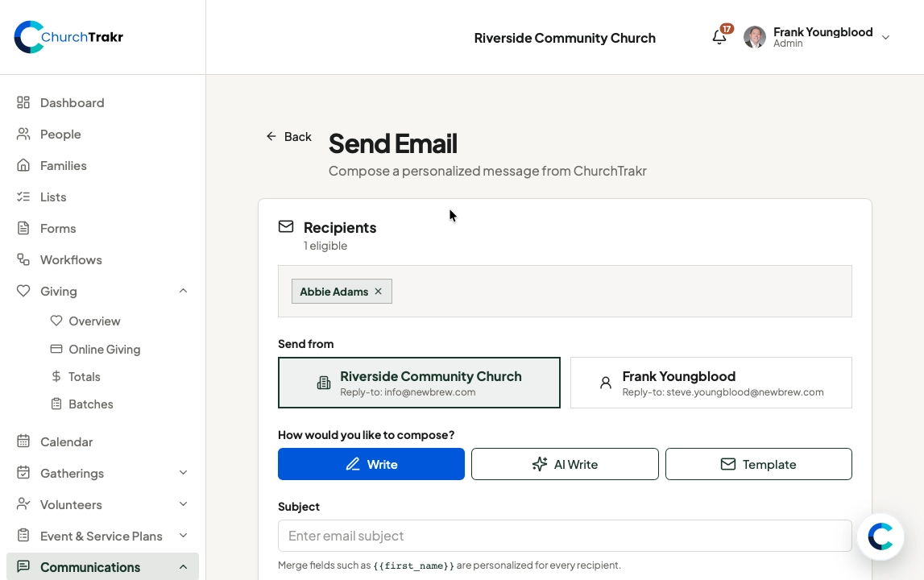Collapse the Giving submenu chevron
This screenshot has width=924, height=580.
[183, 291]
